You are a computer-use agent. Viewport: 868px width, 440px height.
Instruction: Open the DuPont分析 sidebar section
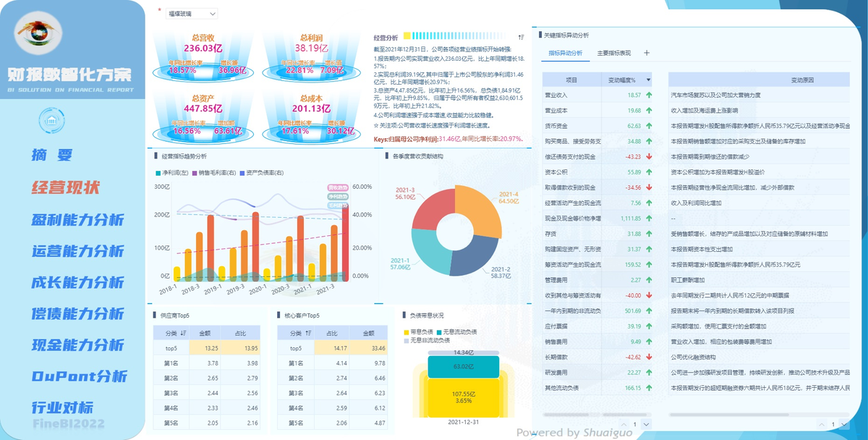point(80,376)
